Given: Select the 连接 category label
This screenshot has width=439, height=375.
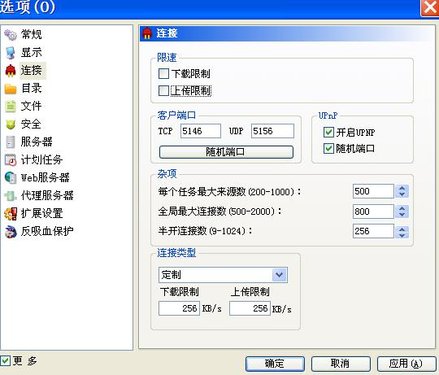Looking at the screenshot, I should pos(31,71).
